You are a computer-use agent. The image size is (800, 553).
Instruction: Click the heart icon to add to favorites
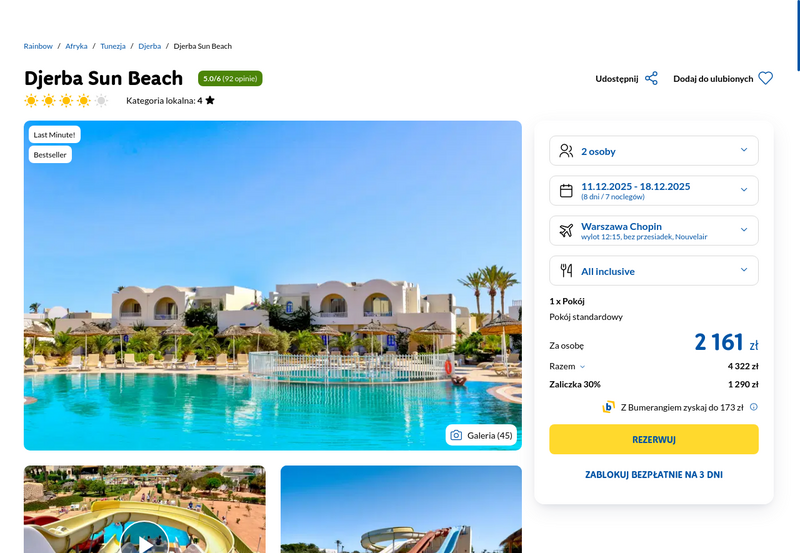pos(765,79)
